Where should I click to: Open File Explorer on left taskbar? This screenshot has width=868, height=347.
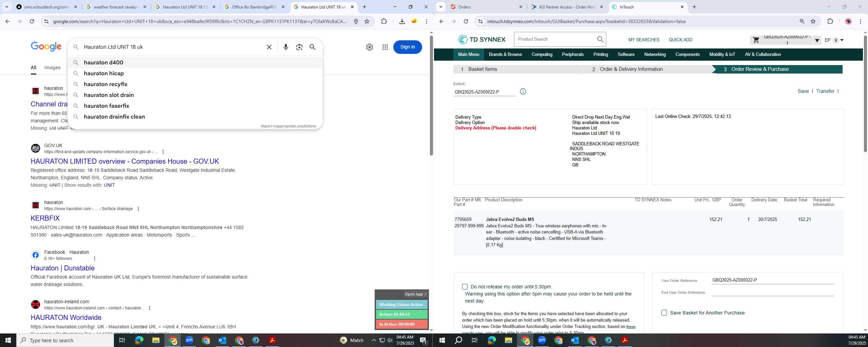pos(156,340)
